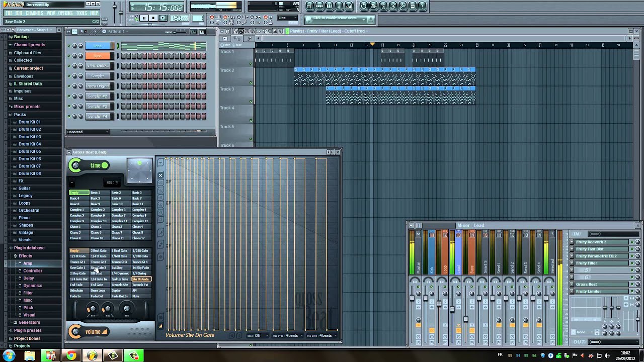The height and width of the screenshot is (362, 644).
Task: Click the X delete icon in Gross Beat envelope editor
Action: click(160, 175)
